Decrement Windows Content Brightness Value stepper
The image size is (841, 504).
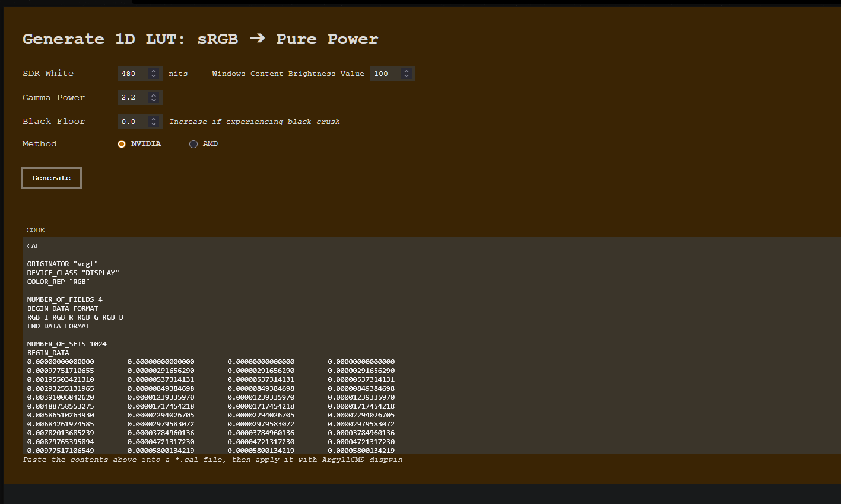point(407,76)
